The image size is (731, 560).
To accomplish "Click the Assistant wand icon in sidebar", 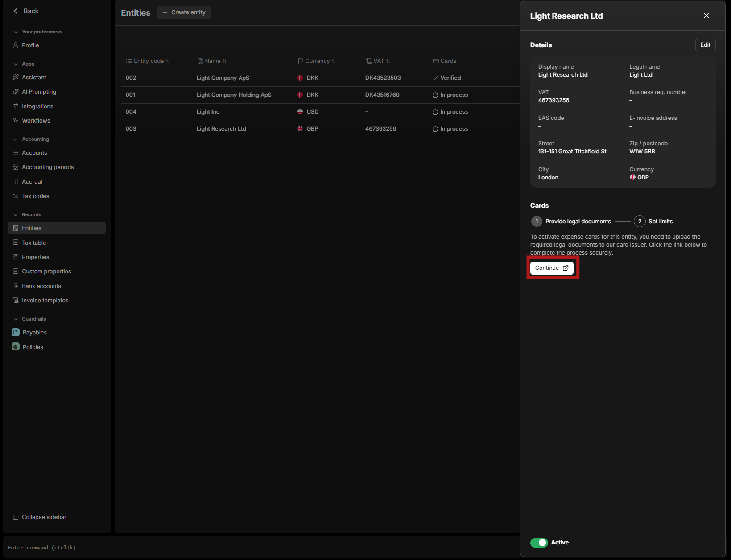I will [16, 78].
